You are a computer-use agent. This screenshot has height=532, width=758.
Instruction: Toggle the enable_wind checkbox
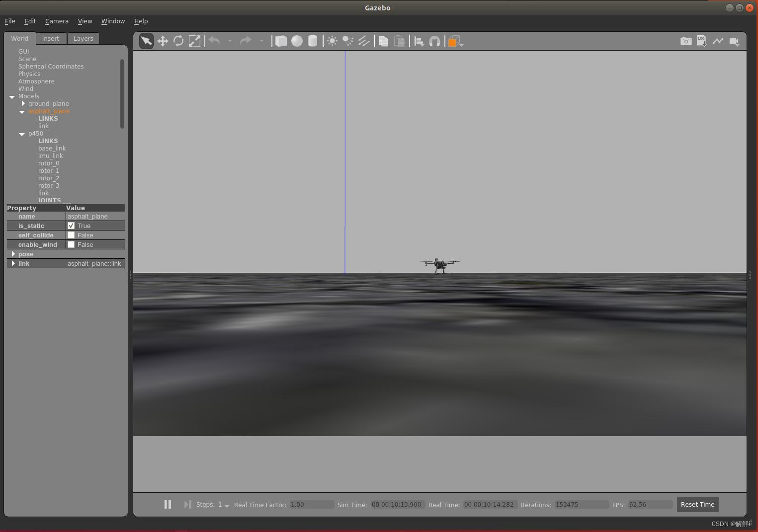point(71,244)
